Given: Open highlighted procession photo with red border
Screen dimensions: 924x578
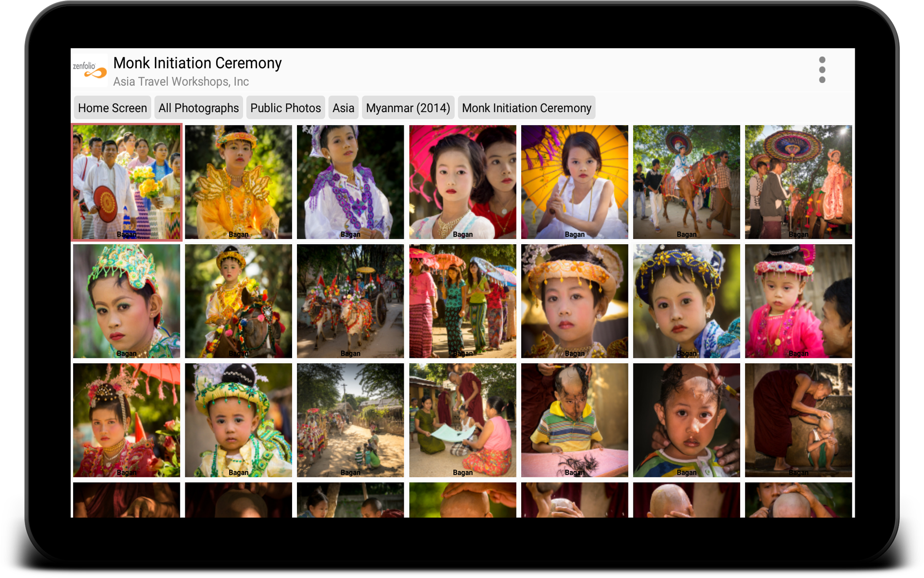Looking at the screenshot, I should [127, 182].
